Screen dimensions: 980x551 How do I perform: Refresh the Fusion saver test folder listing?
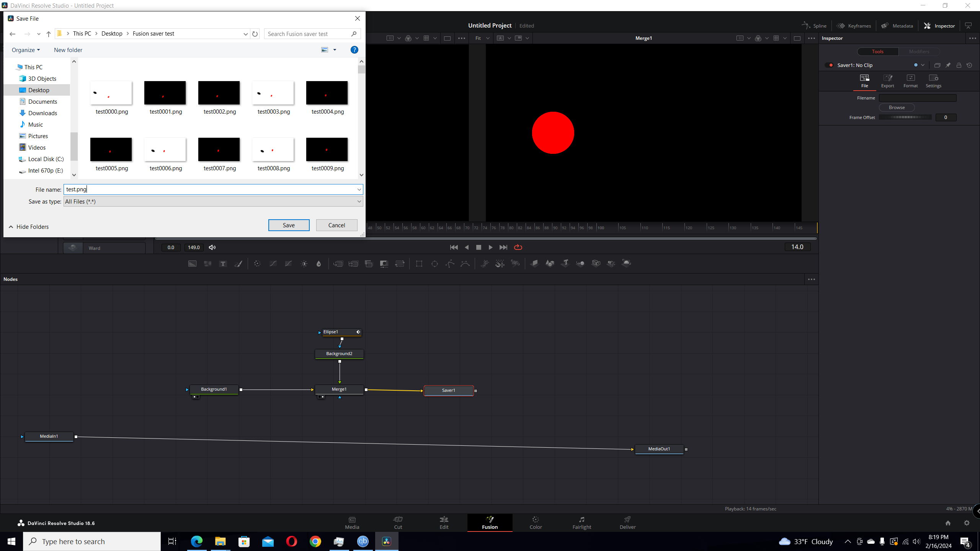click(255, 34)
